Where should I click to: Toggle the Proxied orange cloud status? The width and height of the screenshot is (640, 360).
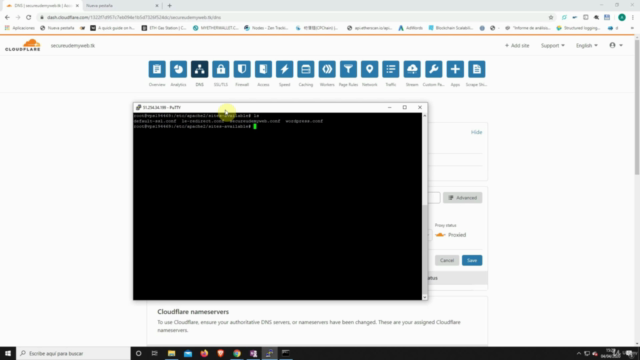pos(440,235)
